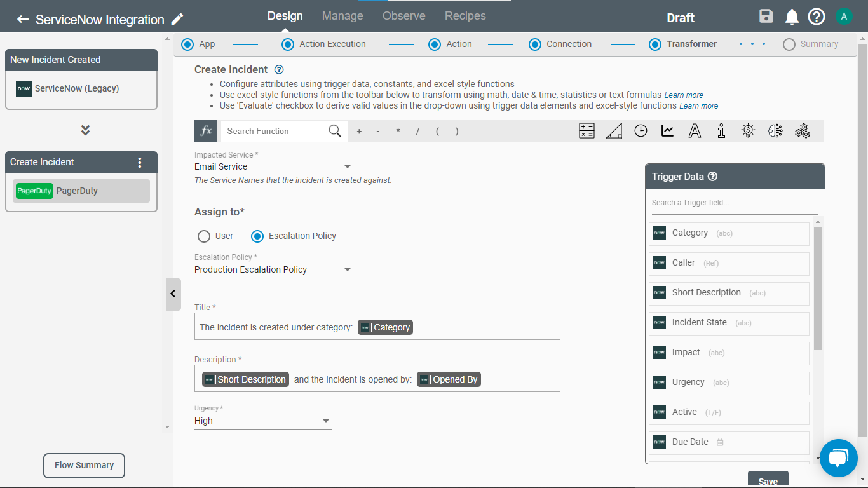Go to Connection wizard step
Image resolution: width=868 pixels, height=488 pixels.
tap(560, 44)
